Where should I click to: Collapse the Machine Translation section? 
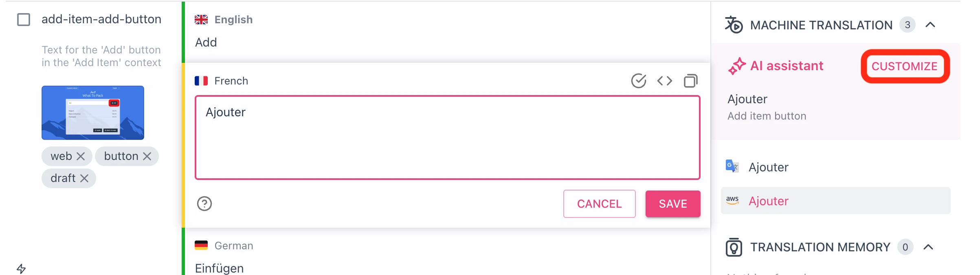pos(930,25)
